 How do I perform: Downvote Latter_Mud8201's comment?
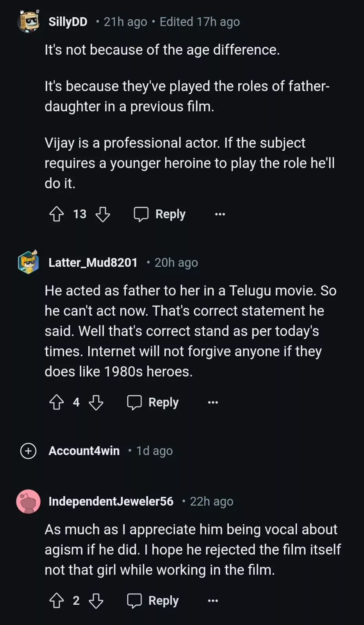(96, 402)
